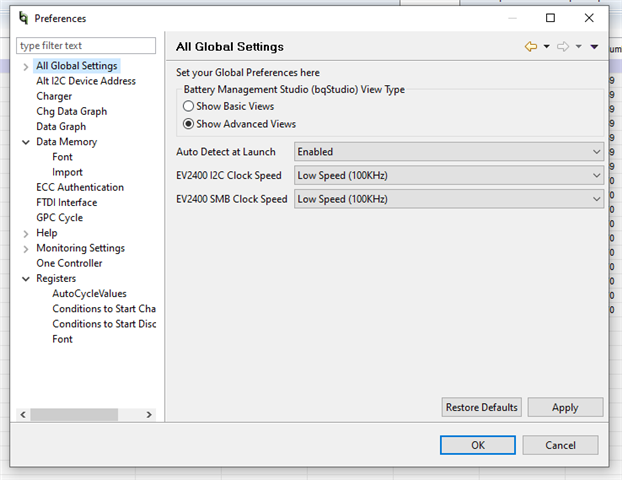Collapse the Registers tree node
Screen dimensions: 622x480
(x=25, y=279)
